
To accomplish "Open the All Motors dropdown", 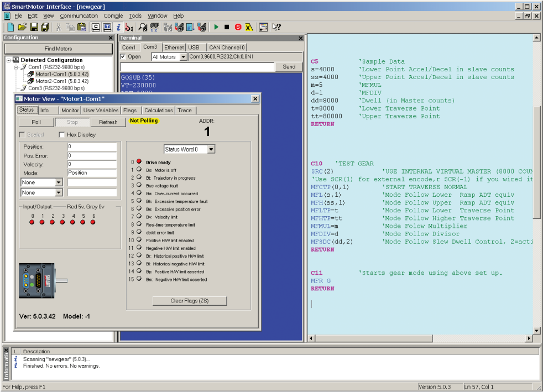I will [183, 57].
